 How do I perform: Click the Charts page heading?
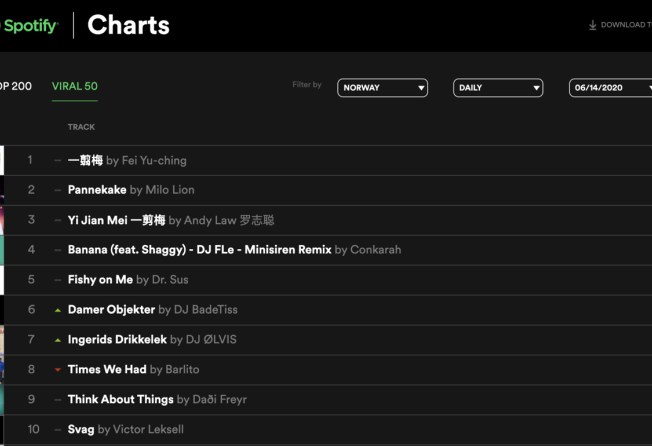coord(128,26)
